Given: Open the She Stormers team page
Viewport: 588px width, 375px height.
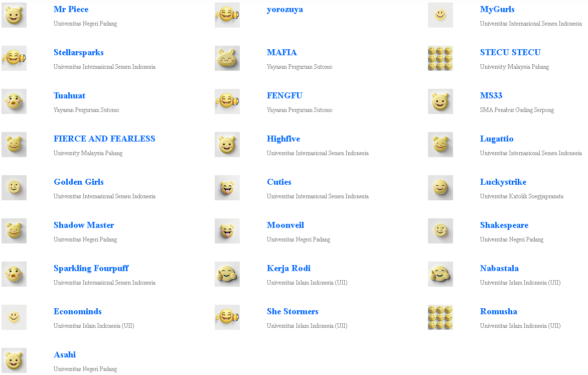Looking at the screenshot, I should coord(292,312).
